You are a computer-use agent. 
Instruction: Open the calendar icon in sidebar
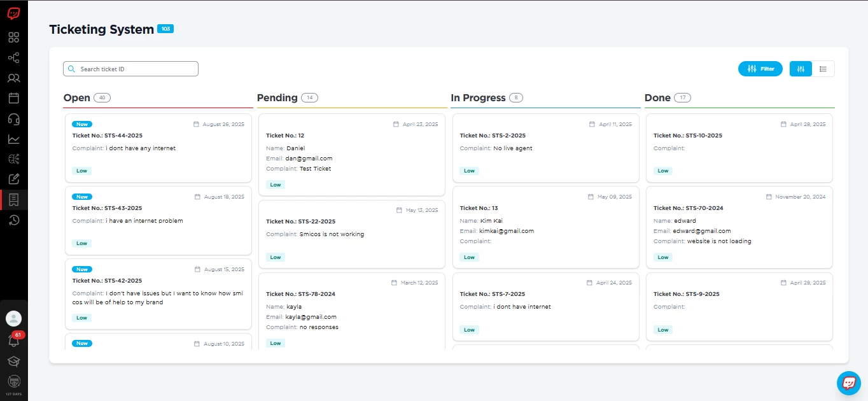pyautogui.click(x=13, y=98)
